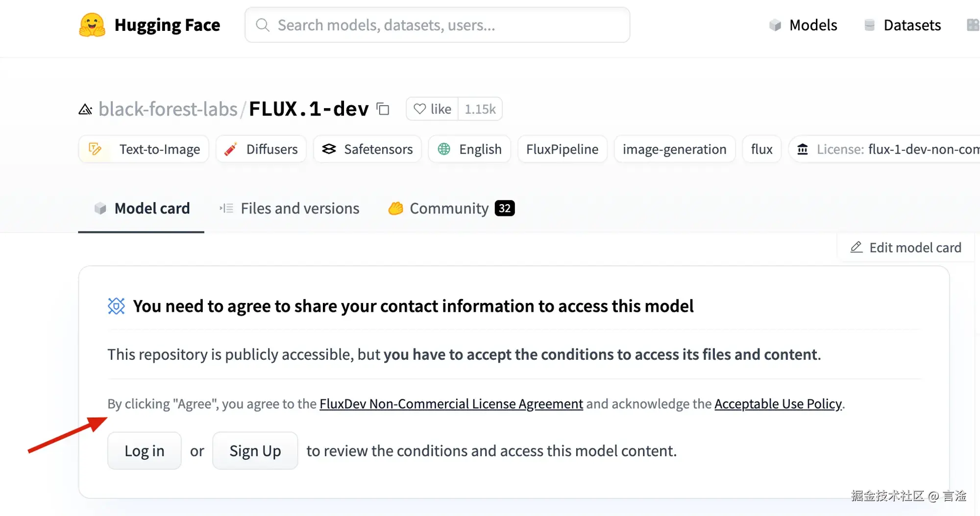This screenshot has height=516, width=980.
Task: Select the Diffusers library tag
Action: tap(261, 149)
